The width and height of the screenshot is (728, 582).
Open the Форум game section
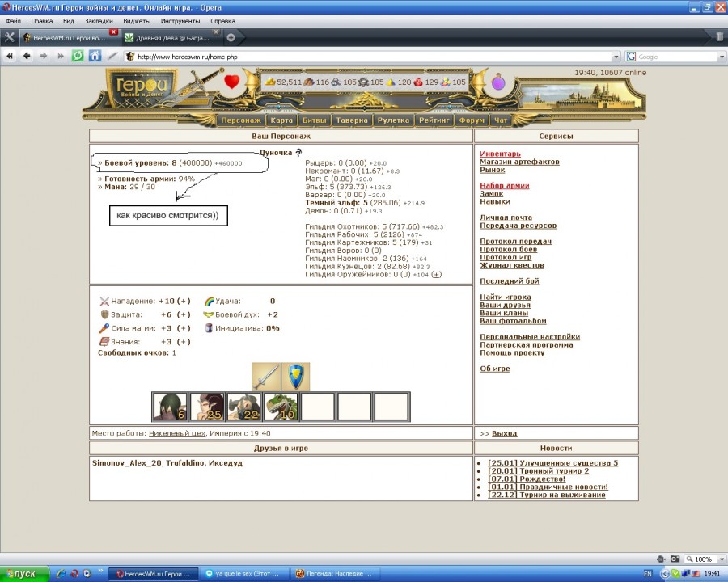(472, 120)
